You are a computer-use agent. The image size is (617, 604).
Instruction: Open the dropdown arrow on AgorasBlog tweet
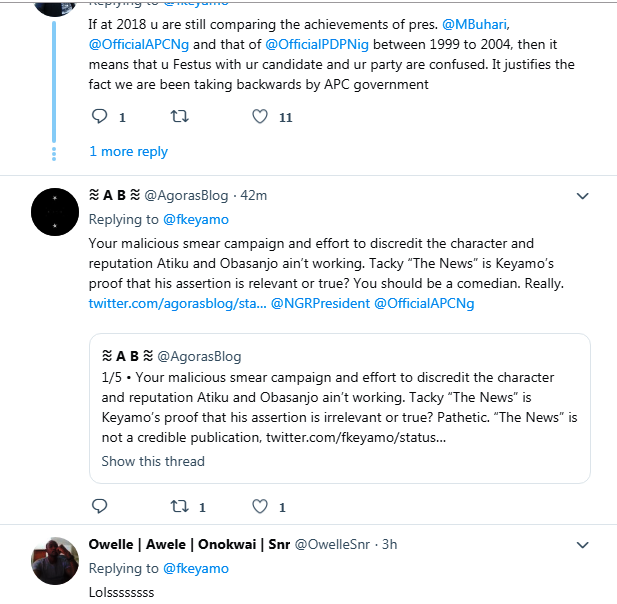584,196
